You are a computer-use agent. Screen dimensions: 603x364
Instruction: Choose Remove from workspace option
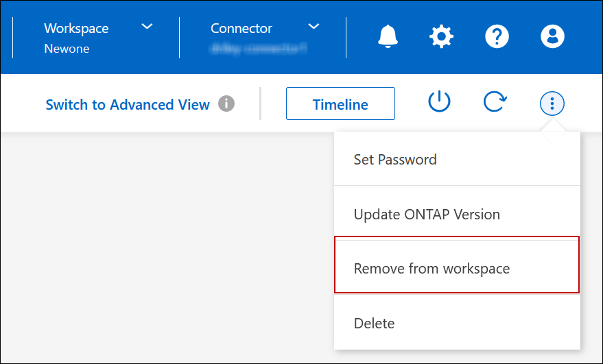click(x=457, y=268)
